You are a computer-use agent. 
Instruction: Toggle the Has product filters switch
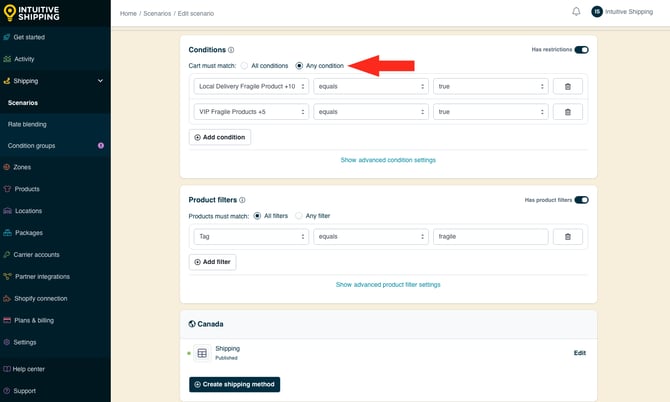(581, 200)
